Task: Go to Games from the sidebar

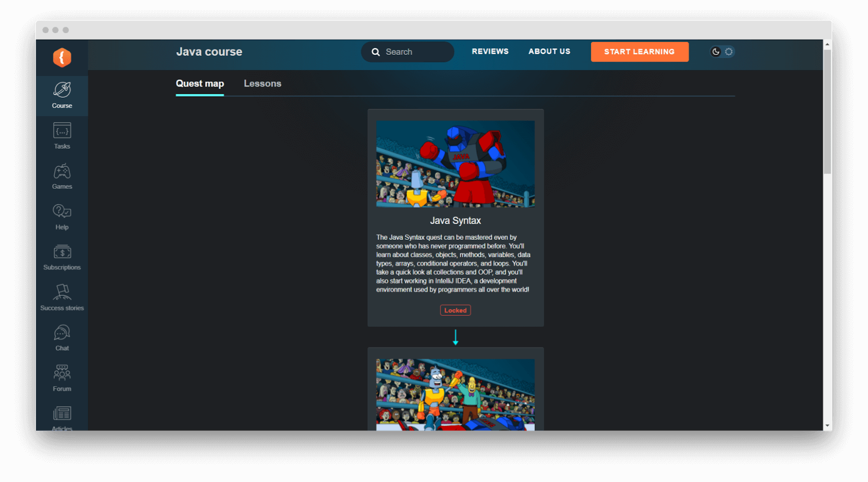Action: [62, 176]
